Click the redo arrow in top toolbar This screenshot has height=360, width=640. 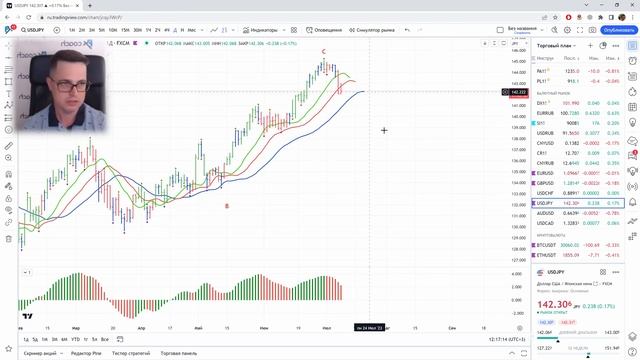pos(420,30)
